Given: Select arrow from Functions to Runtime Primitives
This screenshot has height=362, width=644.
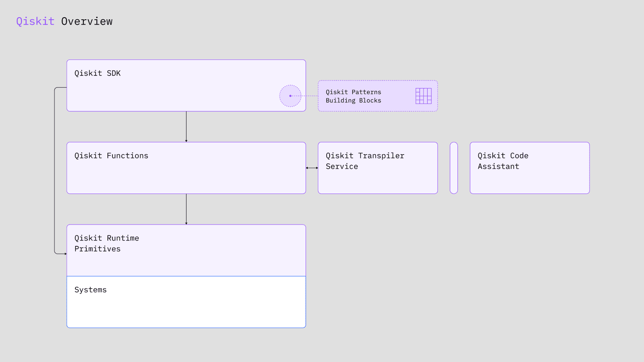Looking at the screenshot, I should (x=186, y=208).
